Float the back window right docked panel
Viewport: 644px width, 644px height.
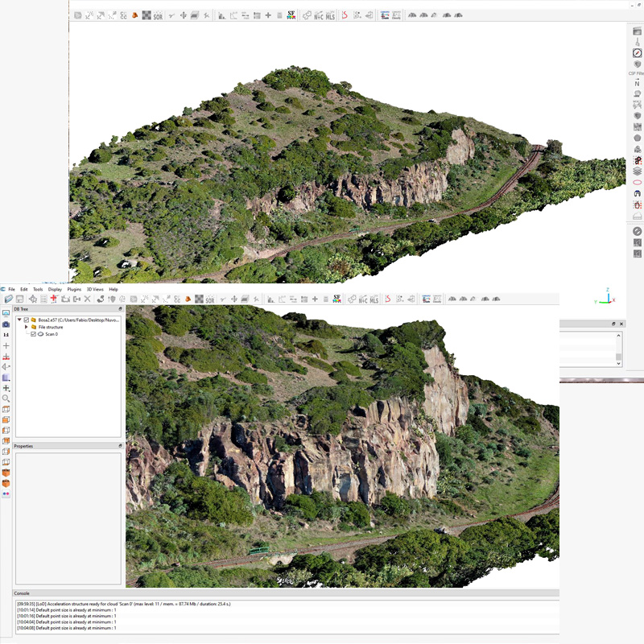pos(613,324)
